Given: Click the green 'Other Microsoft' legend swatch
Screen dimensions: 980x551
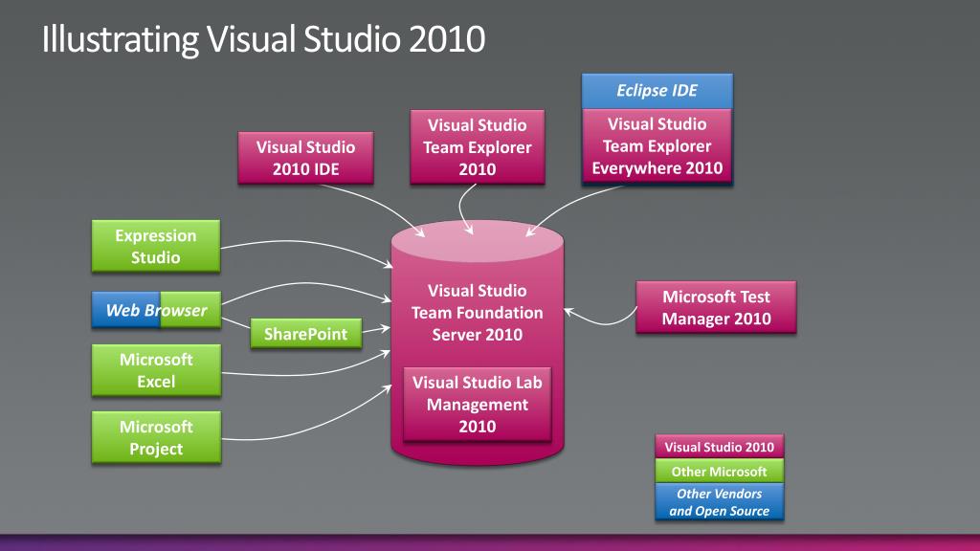Looking at the screenshot, I should pos(720,471).
